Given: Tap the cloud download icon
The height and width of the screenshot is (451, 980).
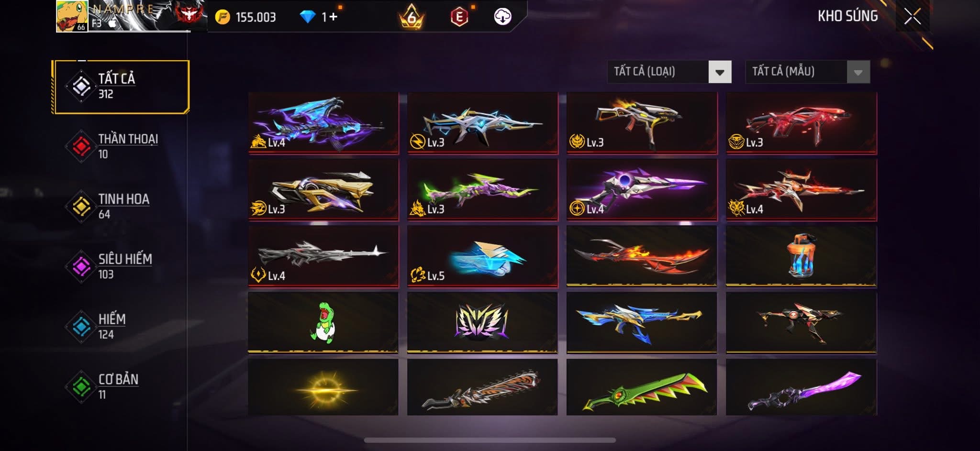Looking at the screenshot, I should click(x=502, y=17).
